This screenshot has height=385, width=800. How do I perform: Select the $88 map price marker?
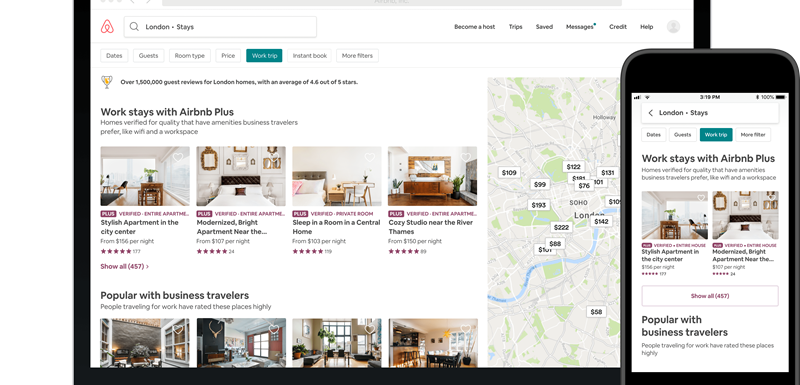pos(555,243)
